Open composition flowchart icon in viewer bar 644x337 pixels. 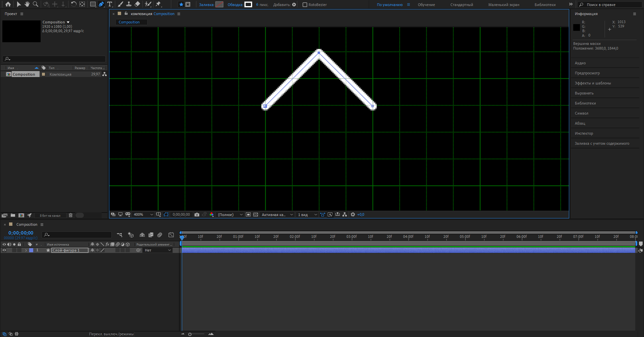(x=345, y=215)
